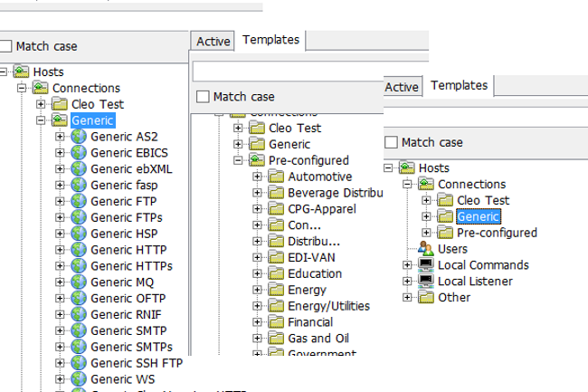Select the Local Listener computer icon
The width and height of the screenshot is (588, 392).
coord(426,282)
